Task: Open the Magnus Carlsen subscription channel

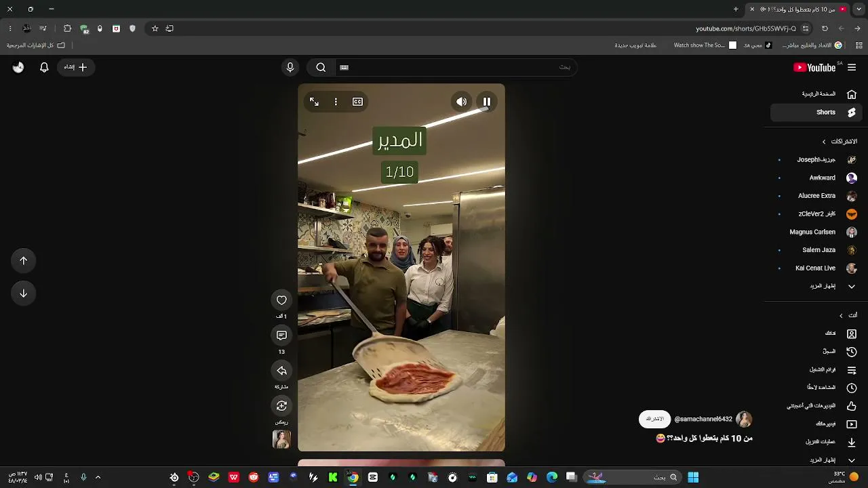Action: click(x=816, y=232)
